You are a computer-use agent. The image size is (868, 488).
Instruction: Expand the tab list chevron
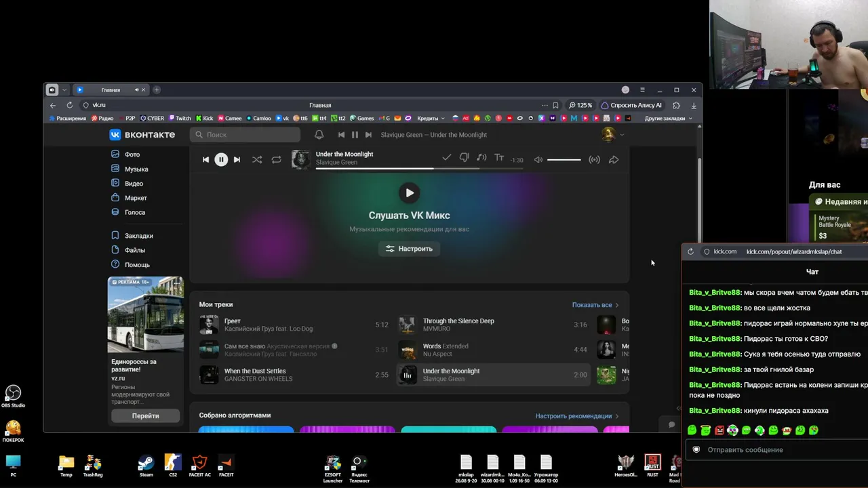pyautogui.click(x=64, y=90)
